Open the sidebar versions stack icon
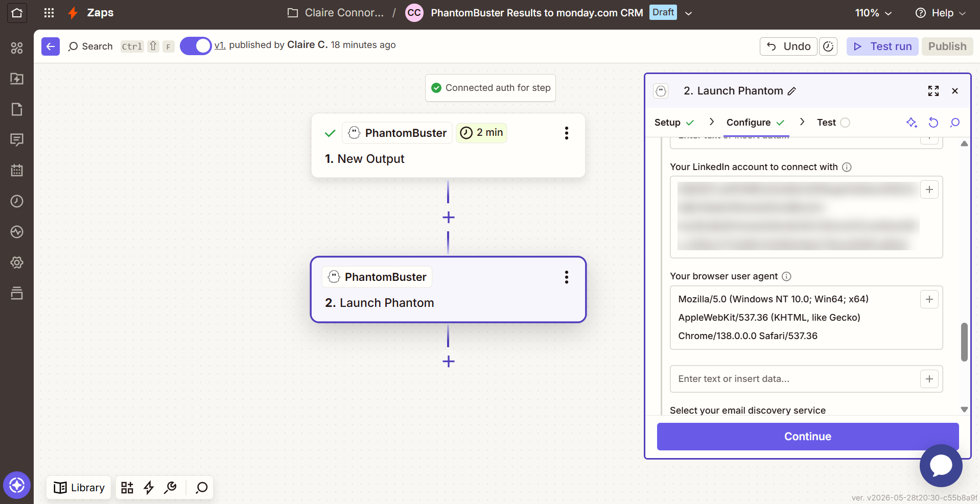Screen dimensions: 980x504 pos(17,293)
